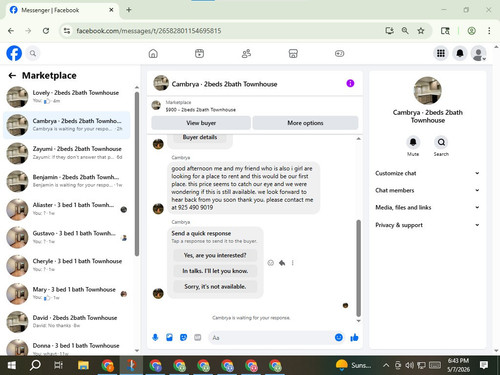React to the quick response message
This screenshot has width=500, height=375.
[x=271, y=263]
